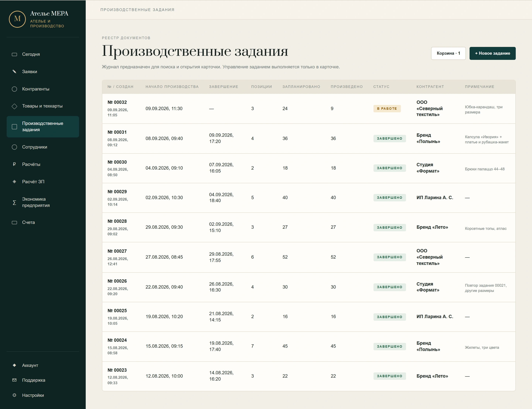Go to Контрагенты in the sidebar

tap(43, 89)
